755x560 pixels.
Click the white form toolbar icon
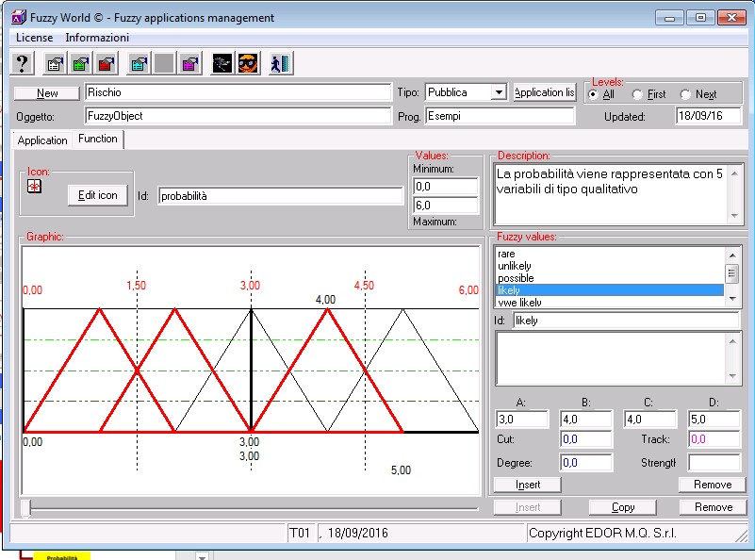[55, 63]
